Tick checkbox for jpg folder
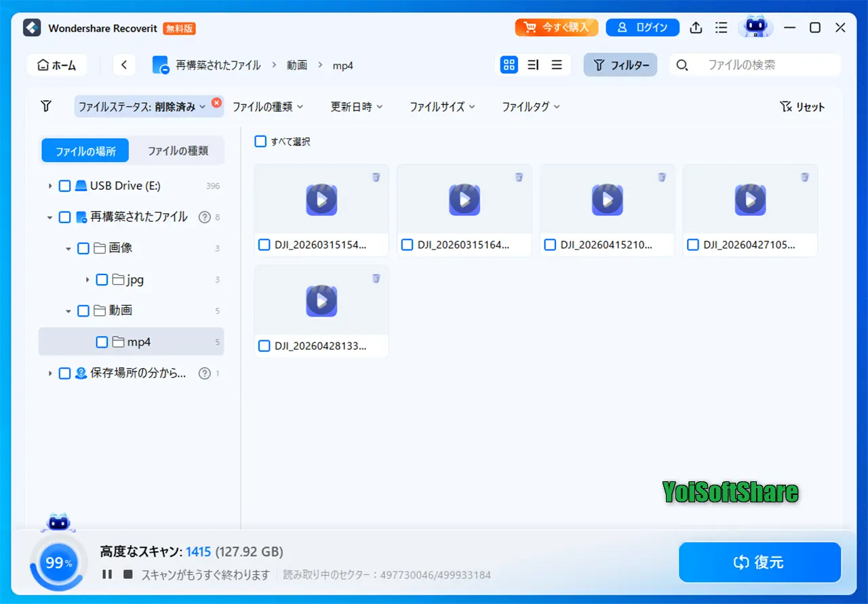The image size is (868, 604). point(102,279)
